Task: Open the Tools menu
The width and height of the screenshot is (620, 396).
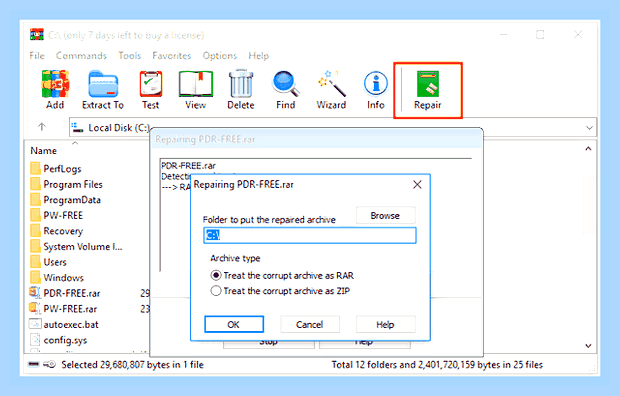Action: (130, 55)
